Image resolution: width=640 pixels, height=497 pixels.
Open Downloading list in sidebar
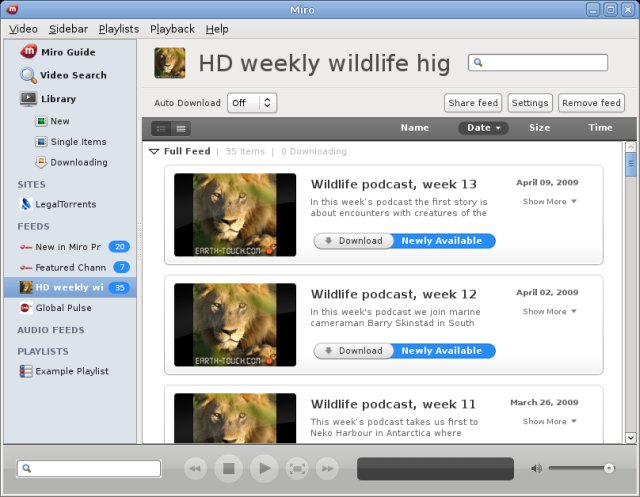71,162
